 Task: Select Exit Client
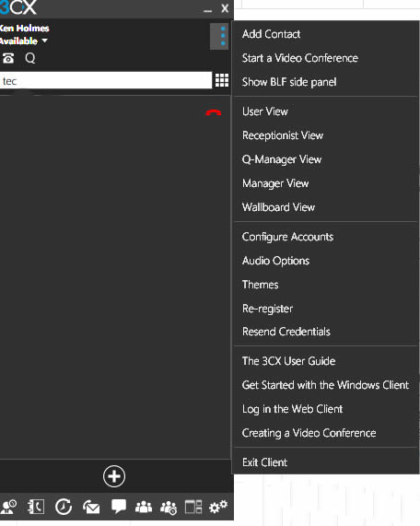coord(264,462)
